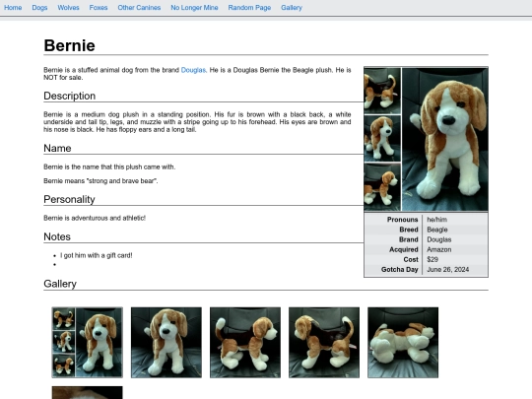The image size is (532, 399).
Task: Open the Home navigation link
Action: pyautogui.click(x=13, y=8)
